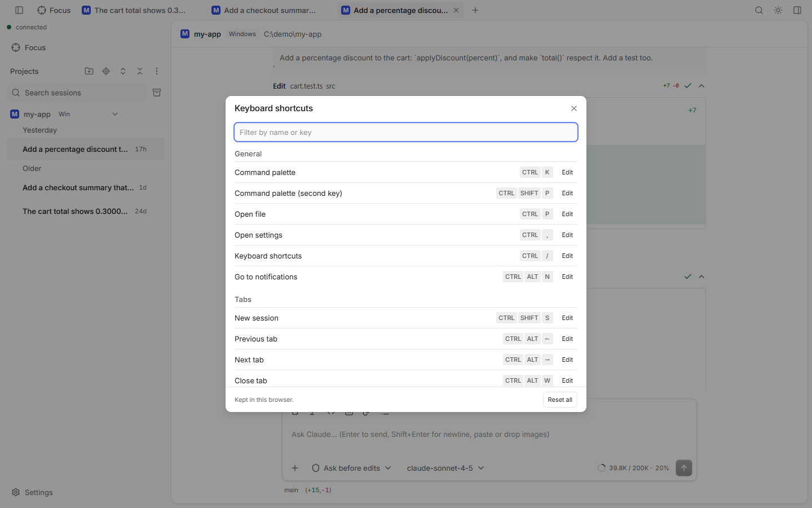Screen dimensions: 812x508
Task: Toggle the light/dark theme sun icon
Action: [x=778, y=10]
